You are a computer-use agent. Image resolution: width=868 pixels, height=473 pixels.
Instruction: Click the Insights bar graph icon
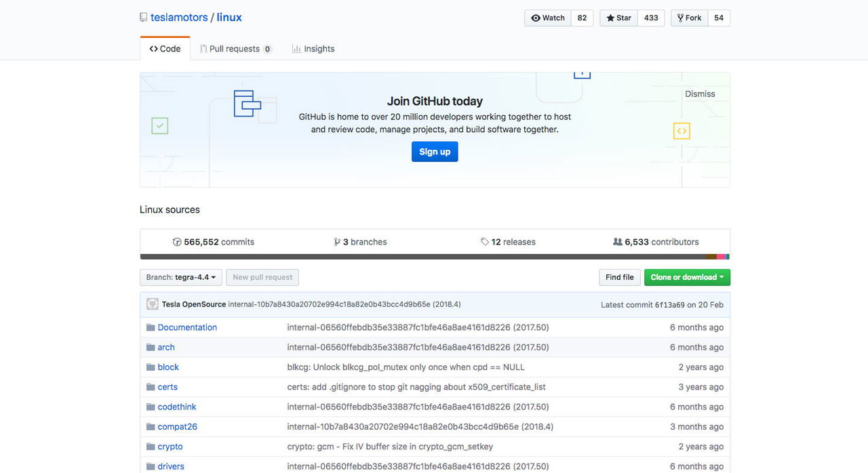tap(296, 49)
